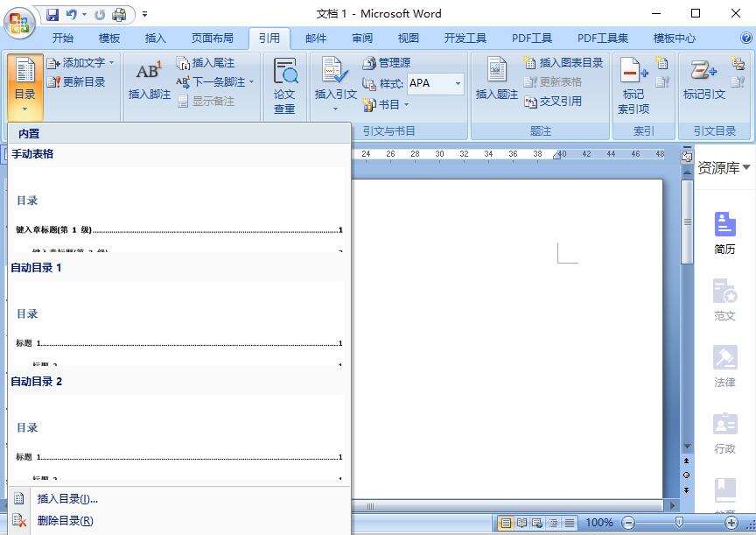The image size is (756, 535).
Task: Open 范文 in the resource library
Action: point(724,300)
